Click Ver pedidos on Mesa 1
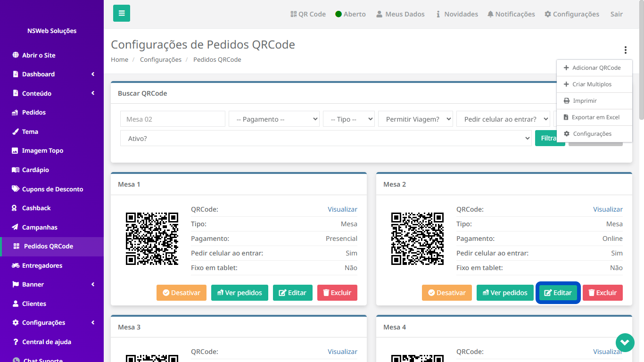644x362 pixels. coord(239,293)
